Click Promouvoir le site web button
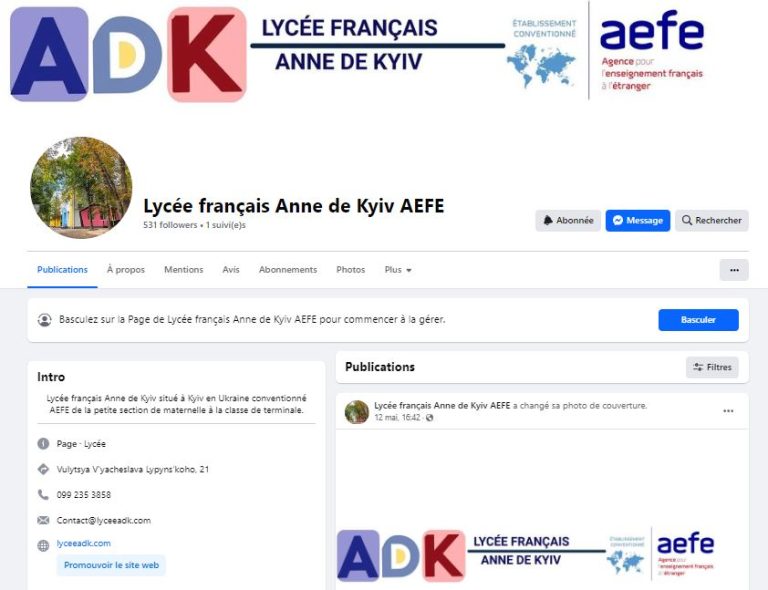The image size is (768, 590). click(x=111, y=565)
